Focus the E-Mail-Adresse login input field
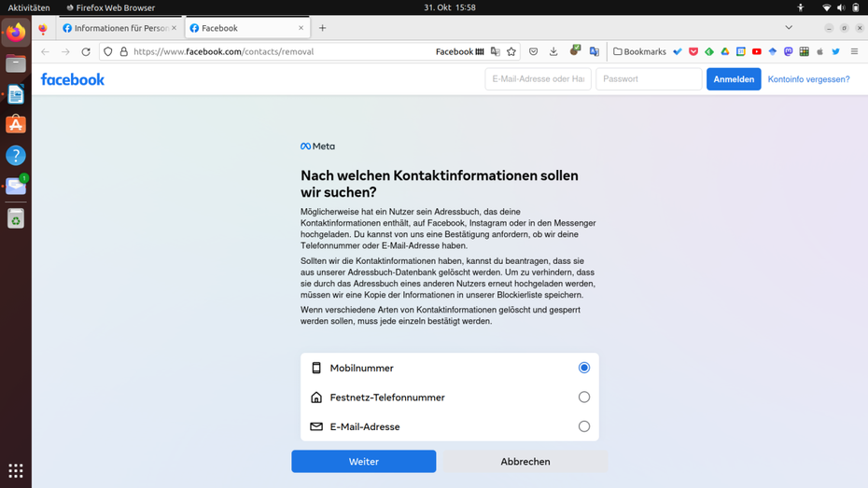Screen dimensions: 868x488 coord(539,79)
